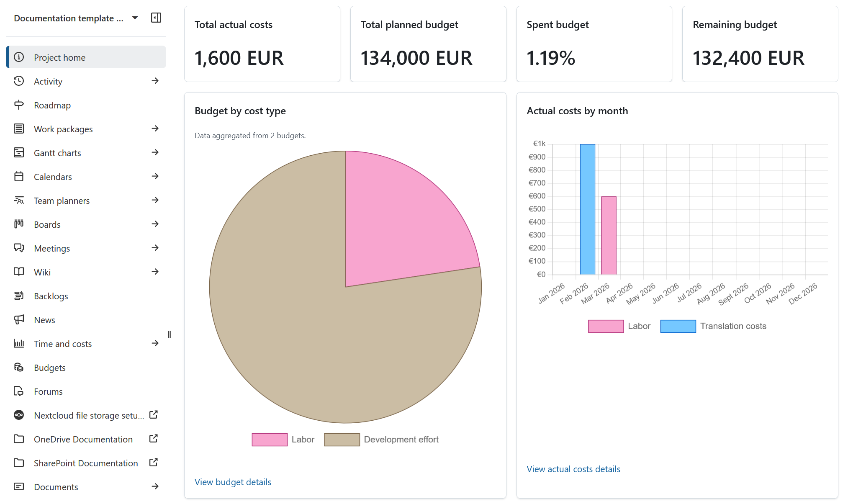The width and height of the screenshot is (848, 504).
Task: Toggle Translation costs legend visibility
Action: coord(678,326)
